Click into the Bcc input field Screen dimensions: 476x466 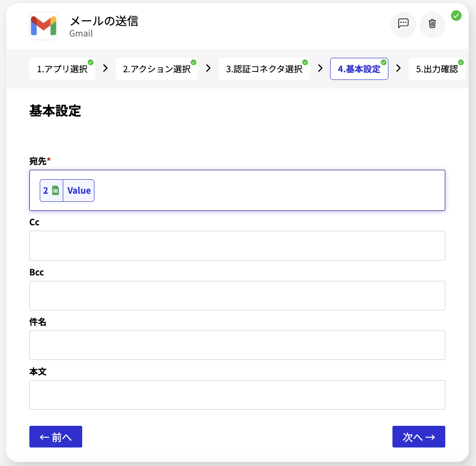pos(238,295)
